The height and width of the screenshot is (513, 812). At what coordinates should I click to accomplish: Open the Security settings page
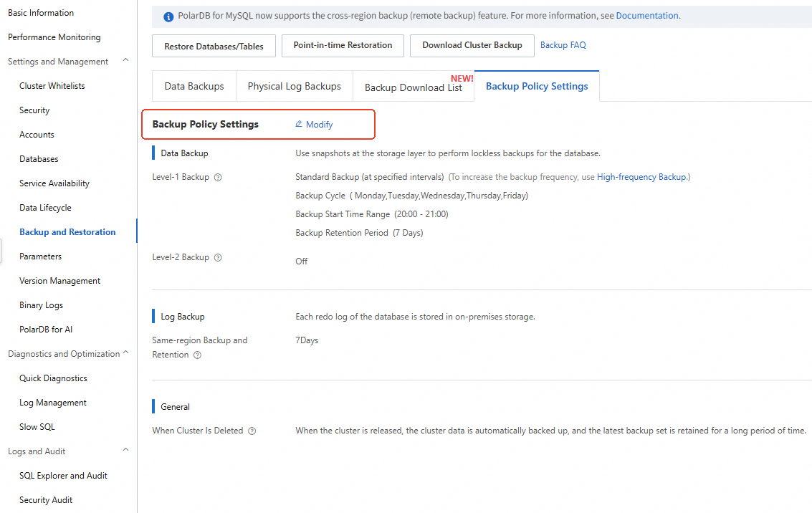pos(34,110)
